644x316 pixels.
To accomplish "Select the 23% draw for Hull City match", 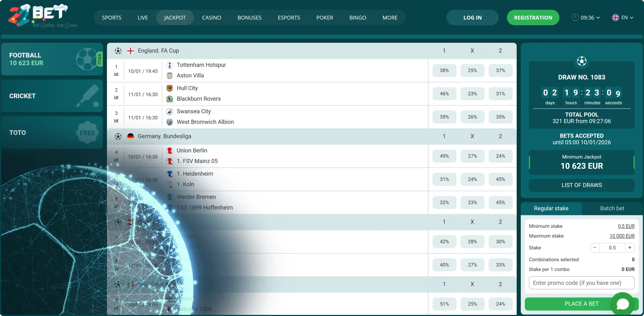I will [x=472, y=94].
